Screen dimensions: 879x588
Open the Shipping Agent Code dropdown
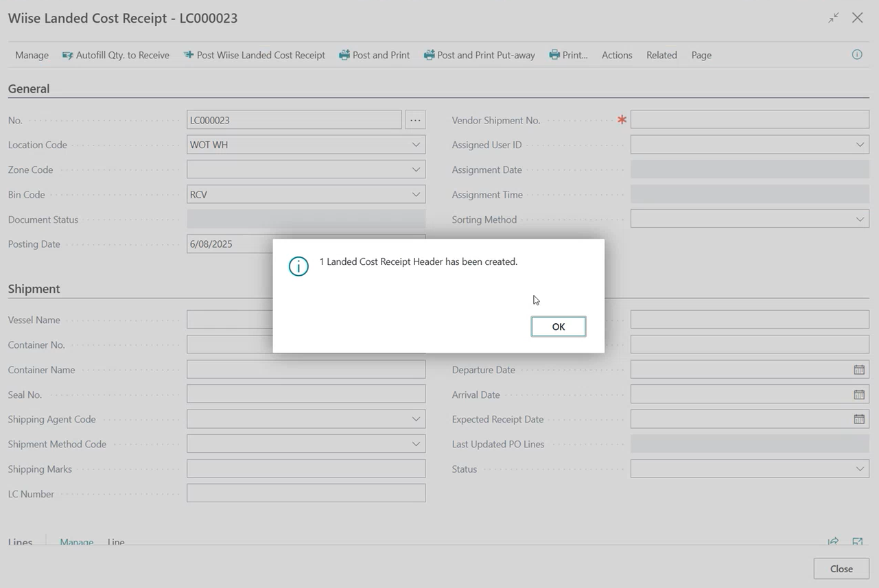(416, 419)
